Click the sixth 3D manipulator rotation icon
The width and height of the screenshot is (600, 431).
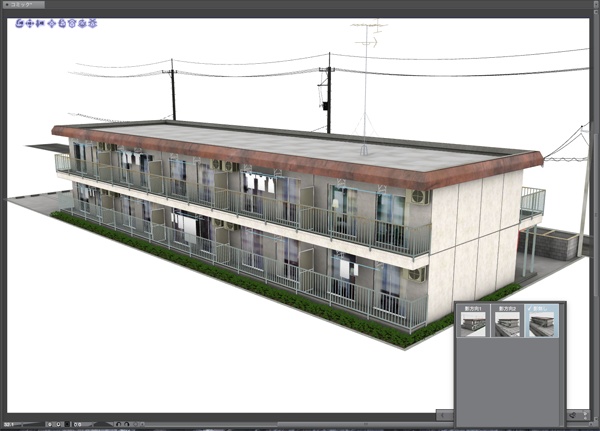point(72,24)
